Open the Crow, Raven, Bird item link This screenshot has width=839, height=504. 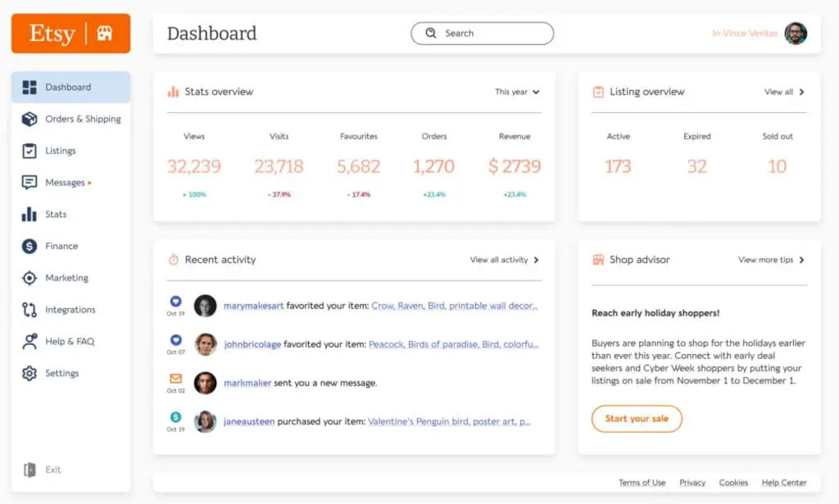coord(454,306)
